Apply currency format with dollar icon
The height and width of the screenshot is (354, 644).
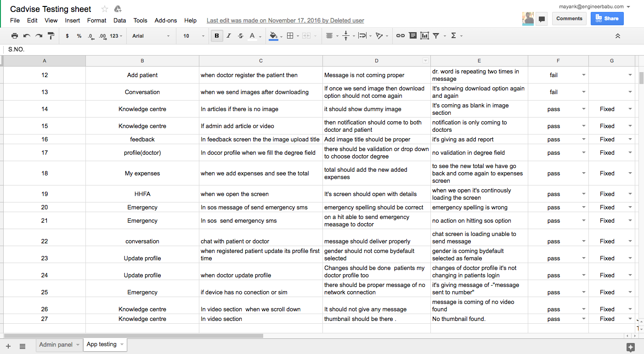tap(67, 35)
